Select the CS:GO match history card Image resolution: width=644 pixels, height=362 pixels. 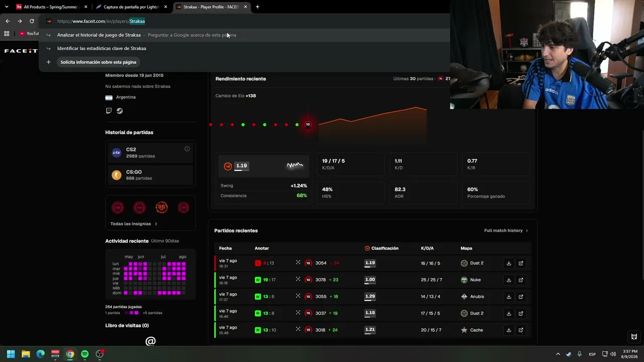point(150,174)
